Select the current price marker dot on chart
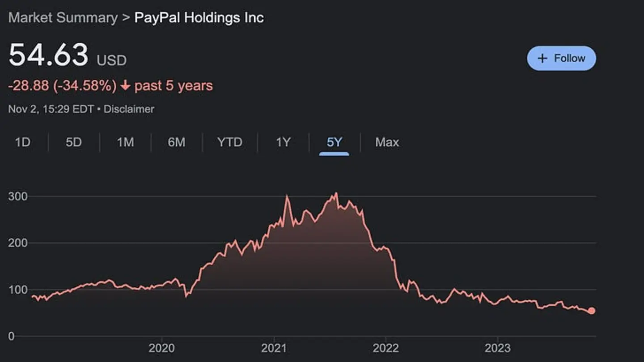Viewport: 644px width, 362px height. tap(591, 309)
